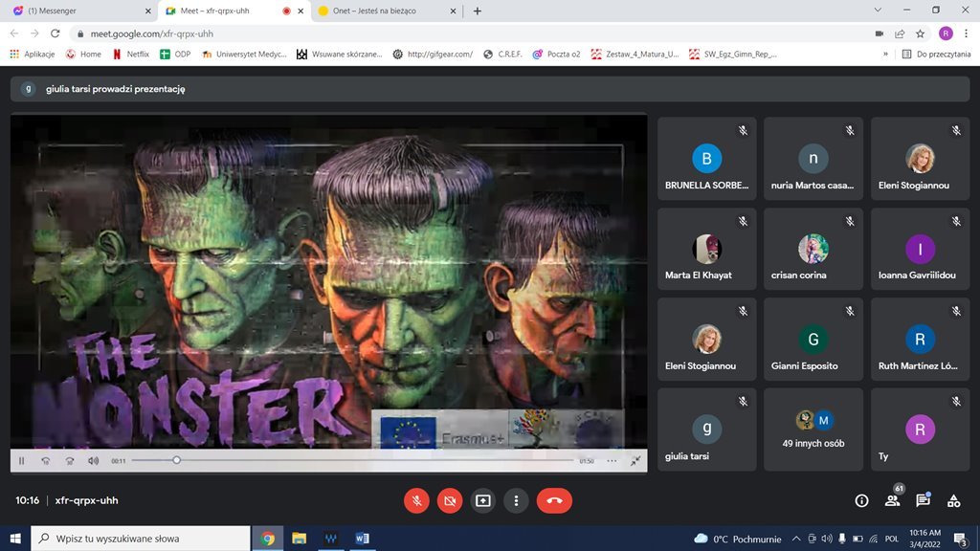The image size is (980, 551).
Task: Close the Messenger browser tab
Action: click(x=148, y=11)
